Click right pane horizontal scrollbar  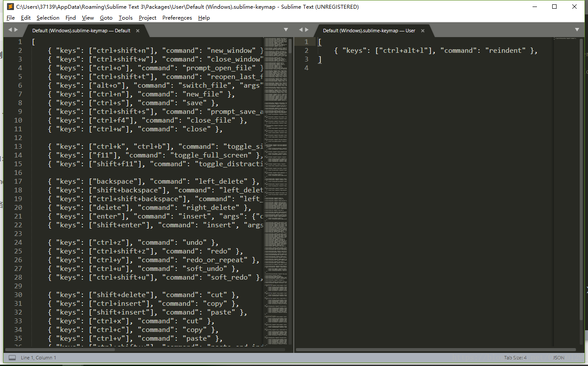(x=436, y=349)
